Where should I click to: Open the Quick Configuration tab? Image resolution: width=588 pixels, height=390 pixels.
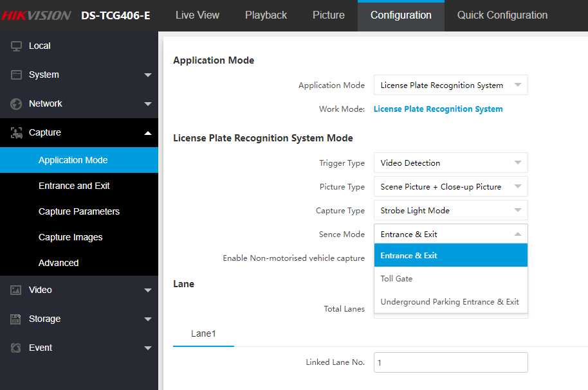click(x=502, y=15)
